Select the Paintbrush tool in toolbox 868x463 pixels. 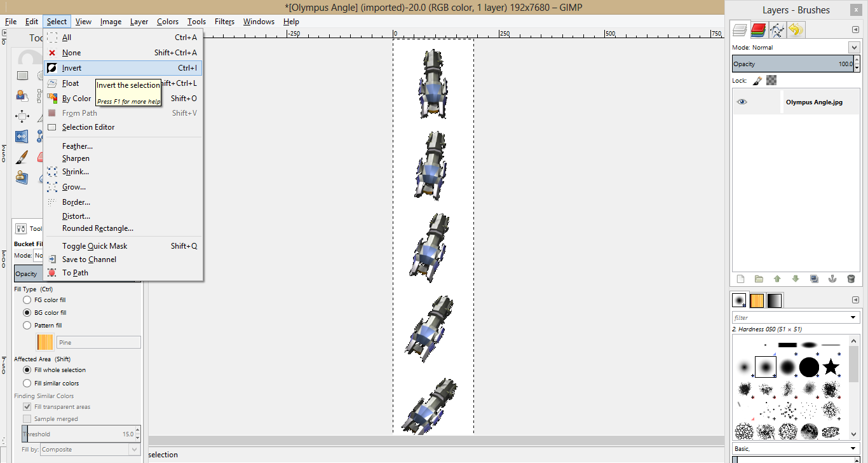22,156
